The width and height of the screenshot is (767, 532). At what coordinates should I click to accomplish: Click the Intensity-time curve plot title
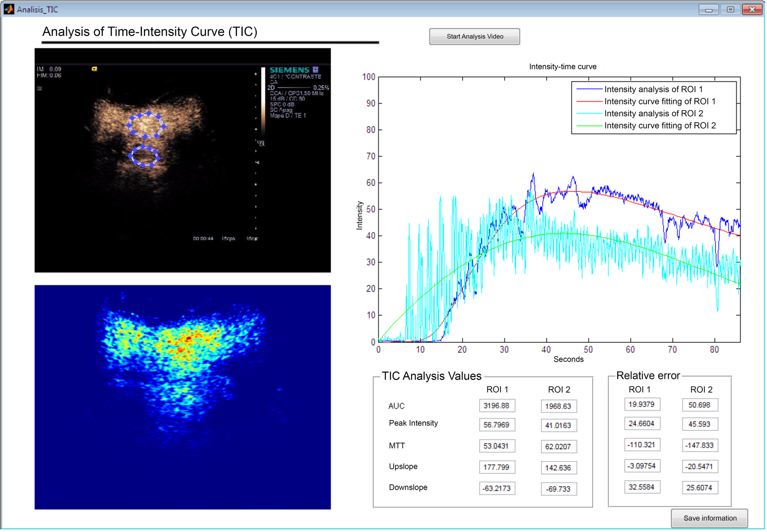562,67
